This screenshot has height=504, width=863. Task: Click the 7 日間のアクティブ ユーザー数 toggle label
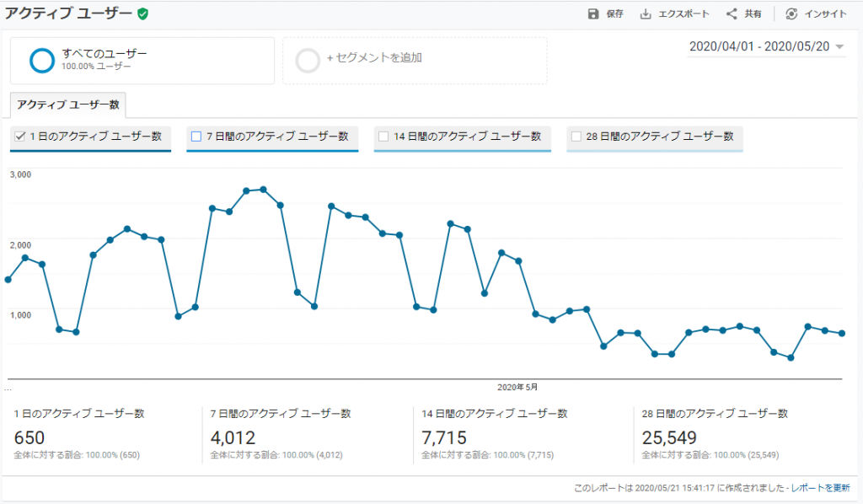coord(277,137)
